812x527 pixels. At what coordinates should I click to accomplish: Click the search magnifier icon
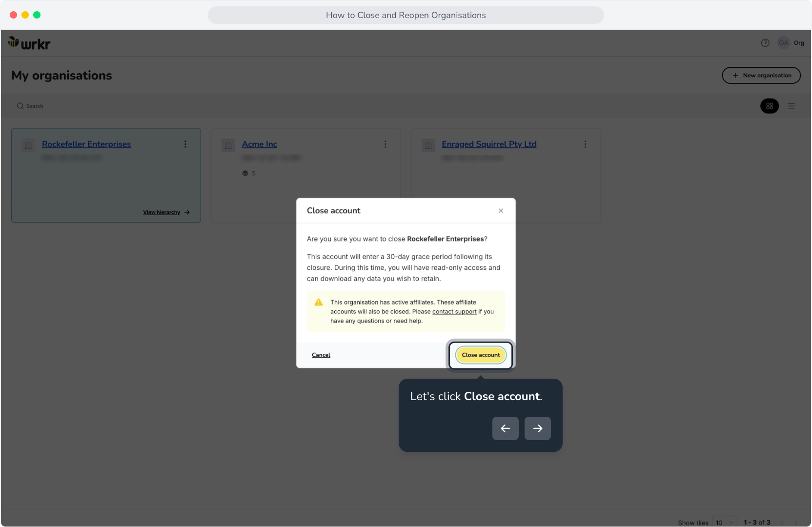coord(20,106)
